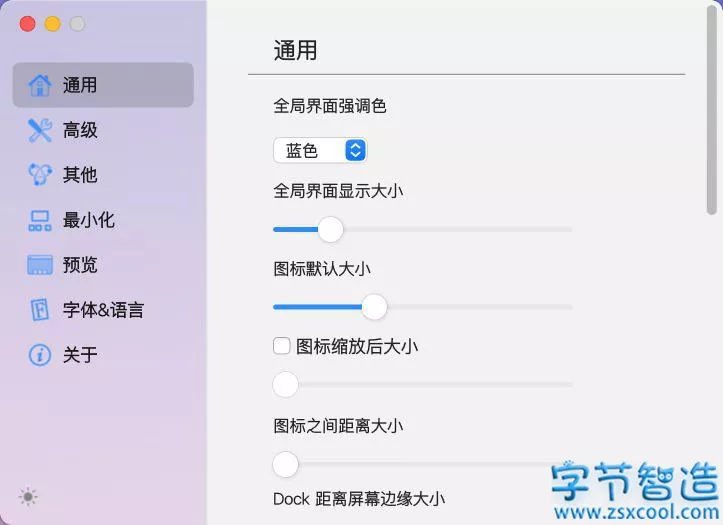Switch to the 高级 settings tab
This screenshot has height=525, width=723.
[x=80, y=130]
